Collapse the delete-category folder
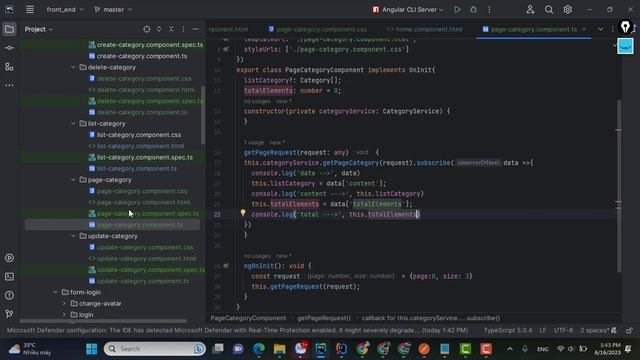The height and width of the screenshot is (360, 640). 73,67
